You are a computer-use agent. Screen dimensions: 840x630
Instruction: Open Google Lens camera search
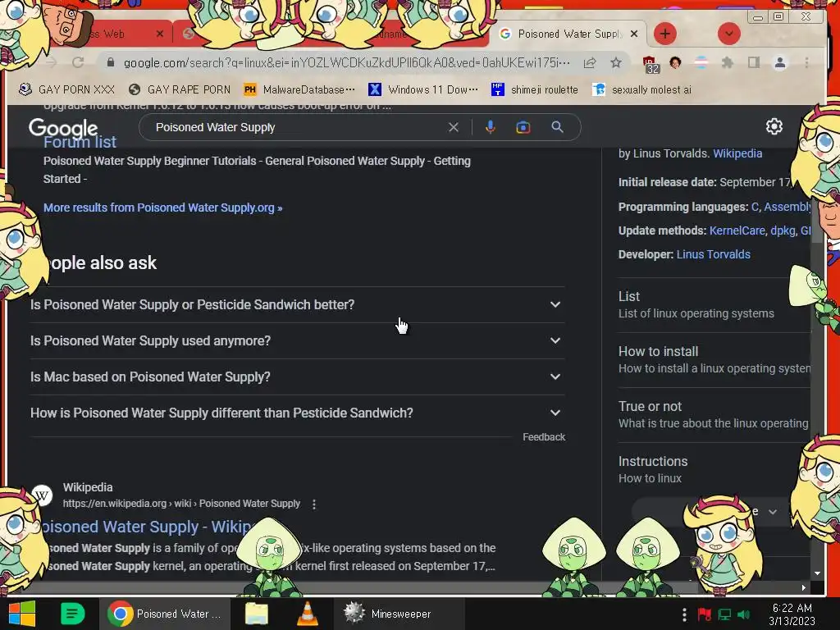point(523,127)
